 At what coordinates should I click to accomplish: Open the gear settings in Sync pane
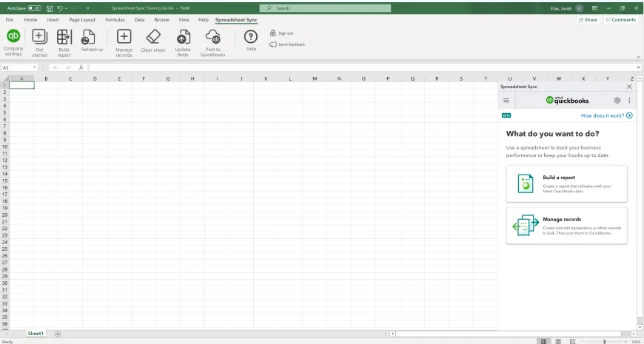pos(617,100)
